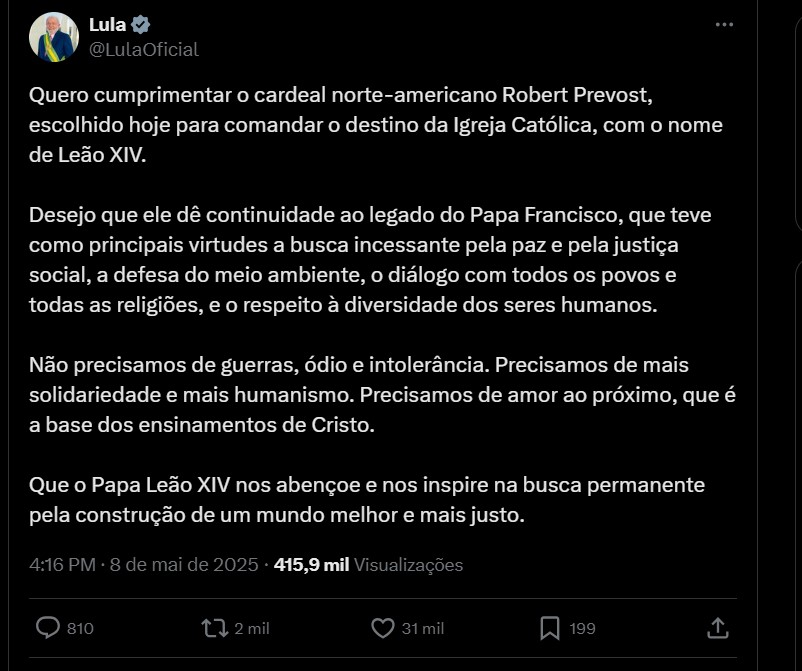Bookmark the post with bookmark icon
Screen dimensions: 802x671
point(550,628)
